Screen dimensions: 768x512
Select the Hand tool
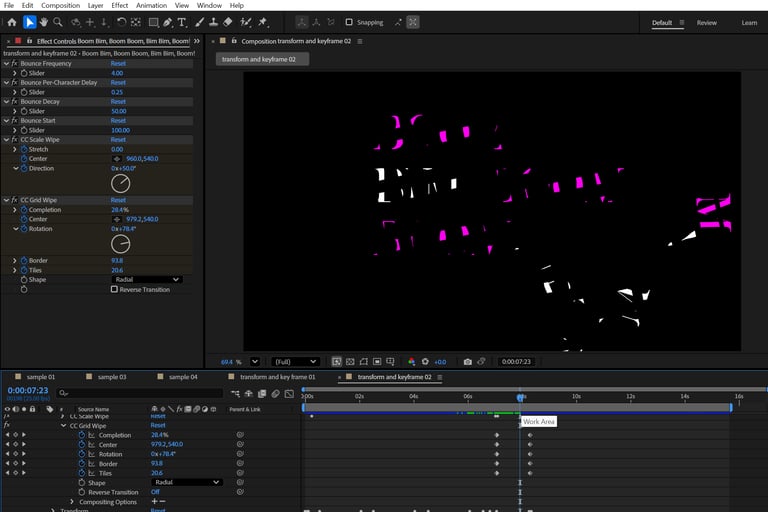[45, 22]
